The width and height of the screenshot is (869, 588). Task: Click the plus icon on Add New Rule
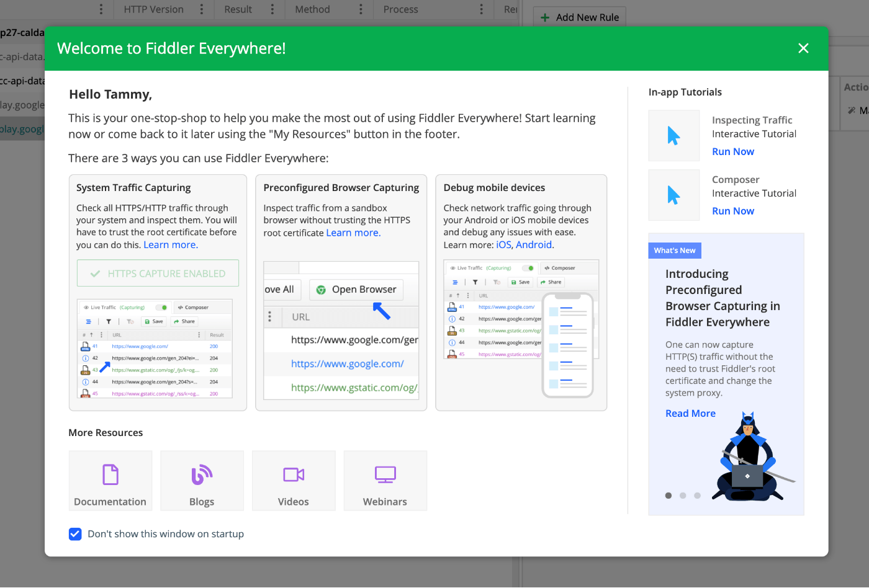tap(545, 17)
